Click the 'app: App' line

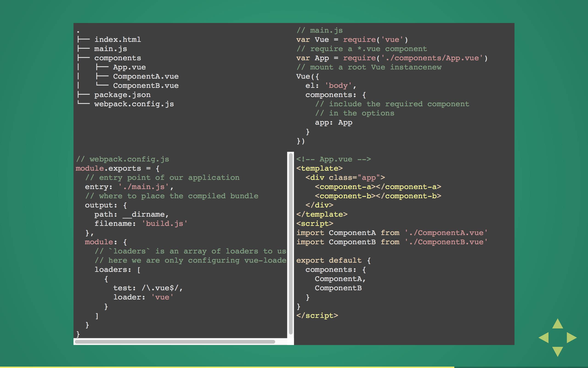(x=334, y=122)
